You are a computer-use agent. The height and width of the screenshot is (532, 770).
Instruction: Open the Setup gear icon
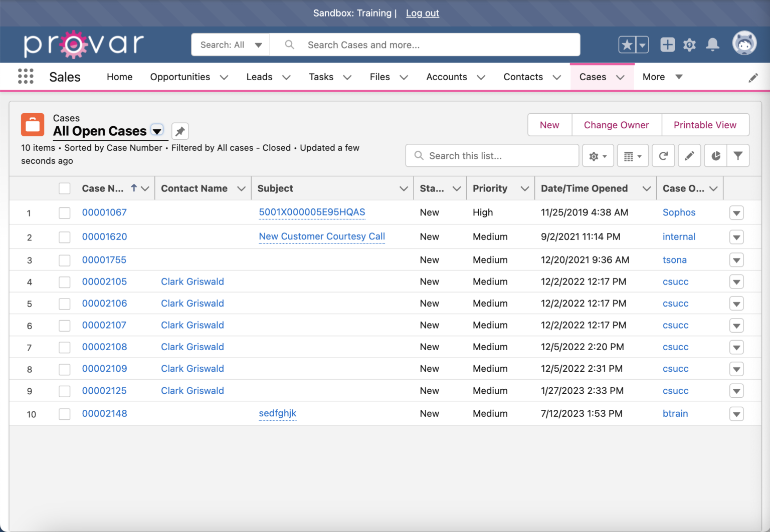689,45
